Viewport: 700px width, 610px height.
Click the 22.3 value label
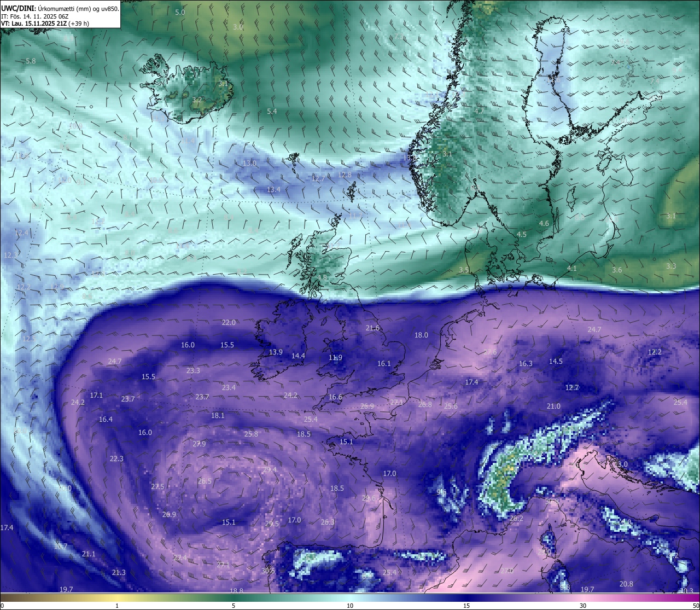116,459
